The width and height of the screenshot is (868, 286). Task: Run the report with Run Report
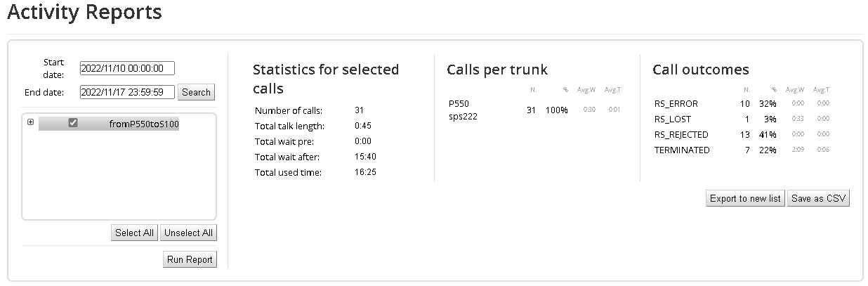(190, 259)
